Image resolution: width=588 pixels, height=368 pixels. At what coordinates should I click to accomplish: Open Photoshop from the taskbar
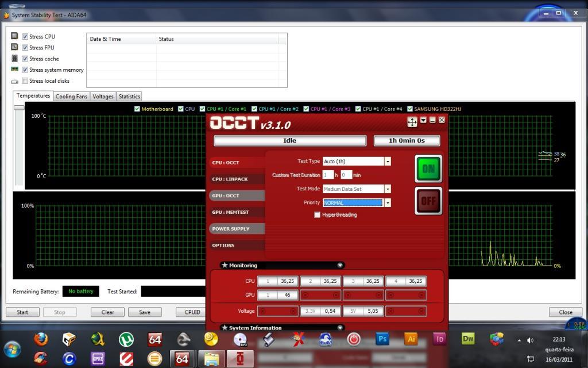pyautogui.click(x=382, y=339)
